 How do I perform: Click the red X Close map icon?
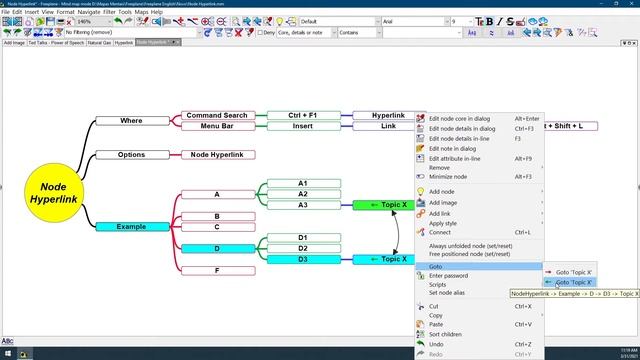[69, 22]
